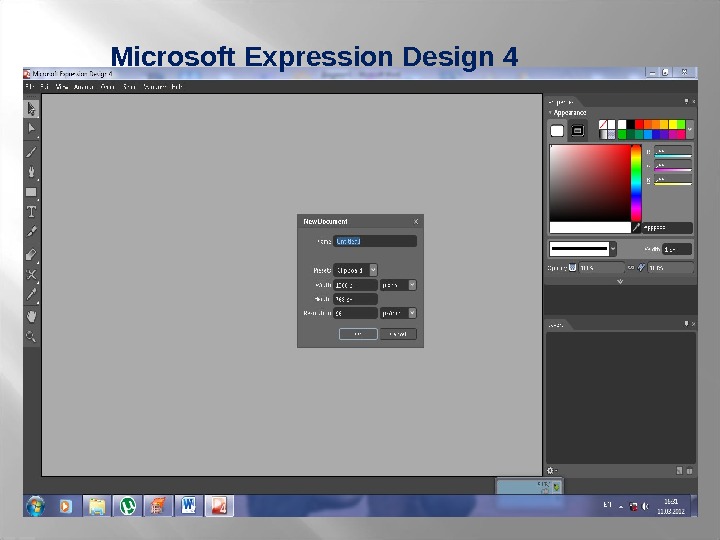Select the Slice knife tool
Viewport: 720px width, 540px height.
31,231
